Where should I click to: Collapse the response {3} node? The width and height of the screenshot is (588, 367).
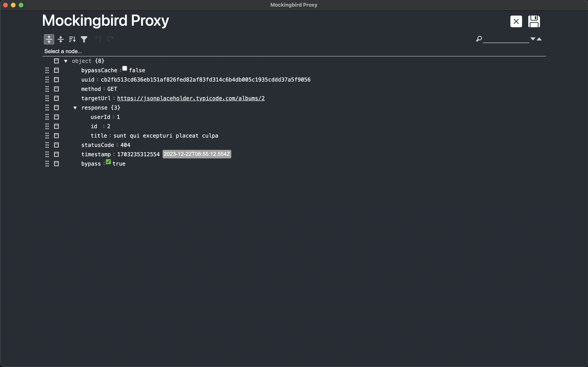(75, 108)
